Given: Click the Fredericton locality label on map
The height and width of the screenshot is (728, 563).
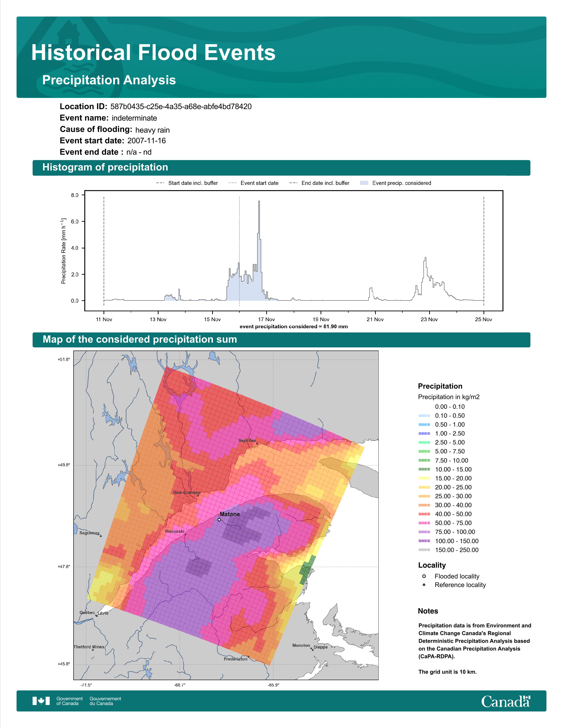Looking at the screenshot, I should 236,659.
